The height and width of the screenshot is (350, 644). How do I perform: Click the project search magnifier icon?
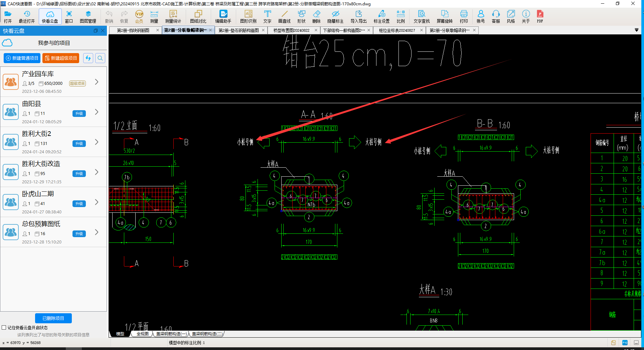tap(100, 58)
